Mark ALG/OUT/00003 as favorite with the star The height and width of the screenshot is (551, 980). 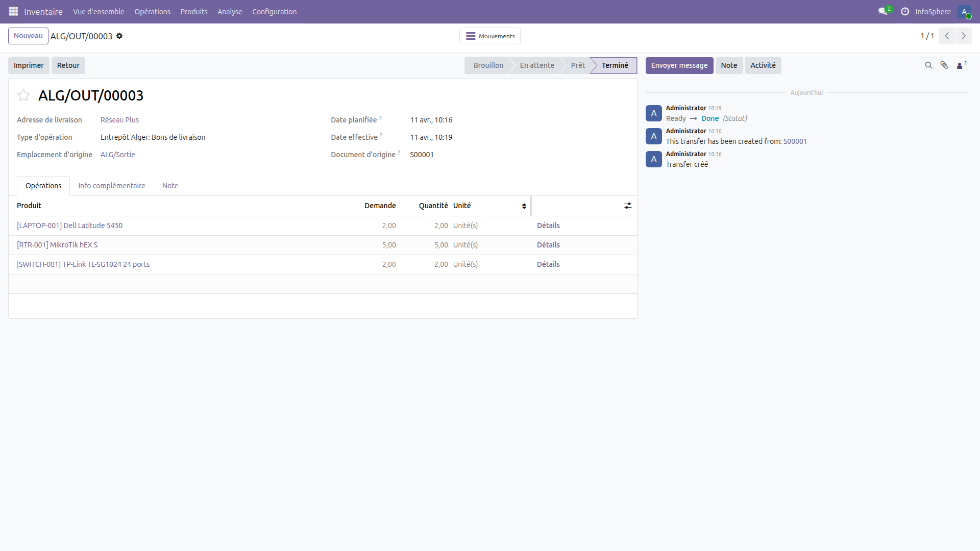pyautogui.click(x=23, y=95)
